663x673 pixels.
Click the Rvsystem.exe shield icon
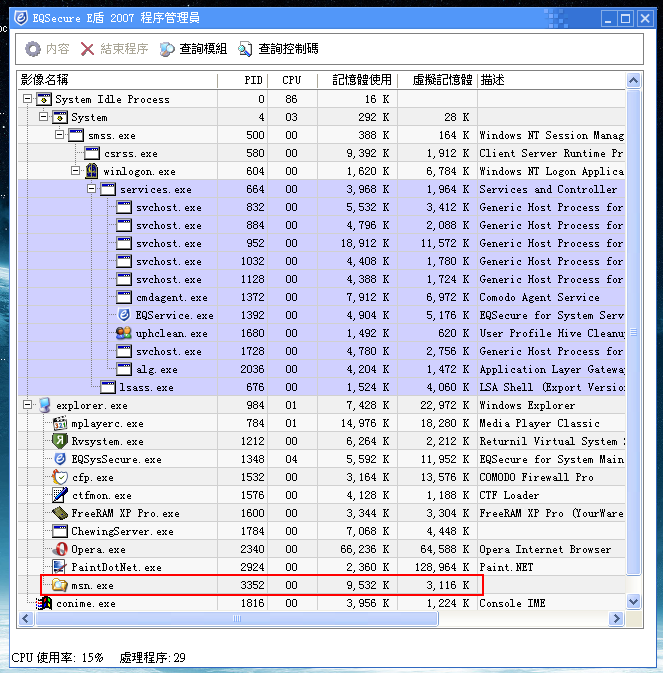click(x=60, y=441)
